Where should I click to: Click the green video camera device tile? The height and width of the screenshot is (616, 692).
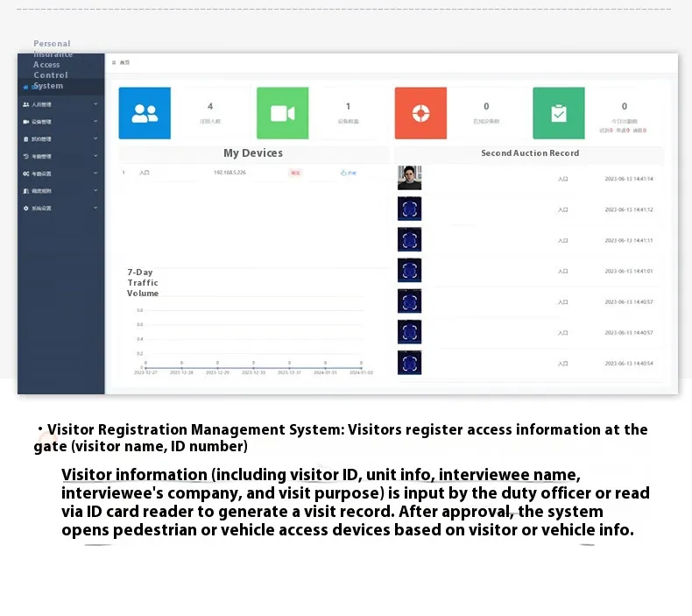(282, 113)
